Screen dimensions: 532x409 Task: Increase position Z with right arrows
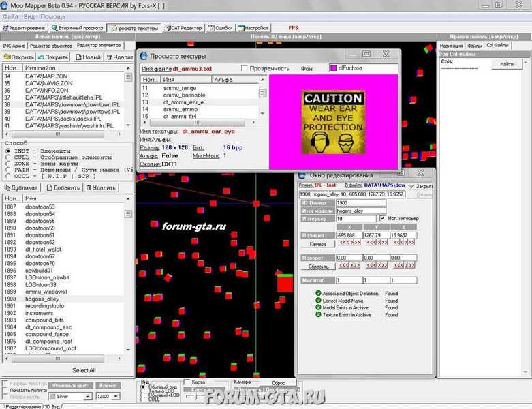point(409,243)
